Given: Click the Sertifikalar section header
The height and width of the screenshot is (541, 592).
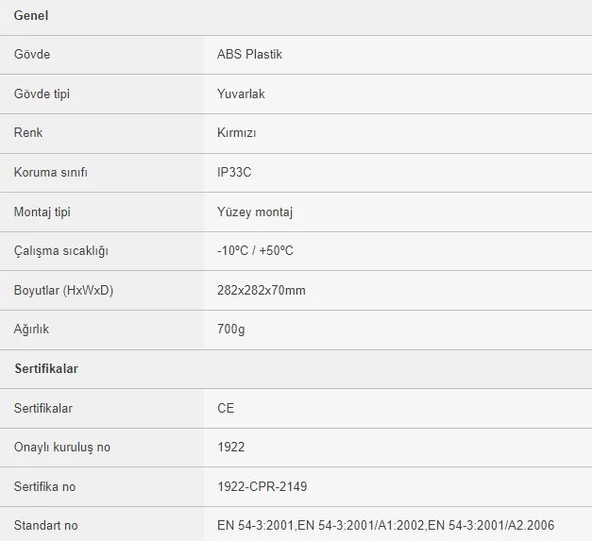Looking at the screenshot, I should tap(46, 369).
